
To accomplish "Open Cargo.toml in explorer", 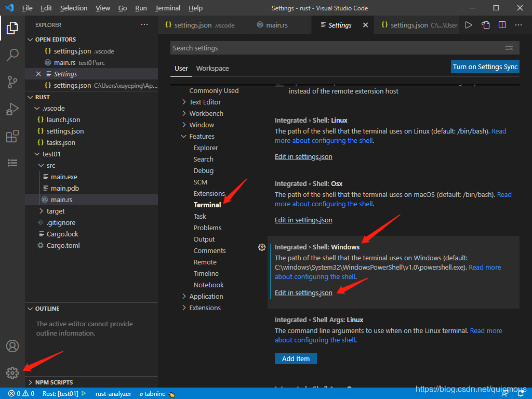I will tap(63, 245).
